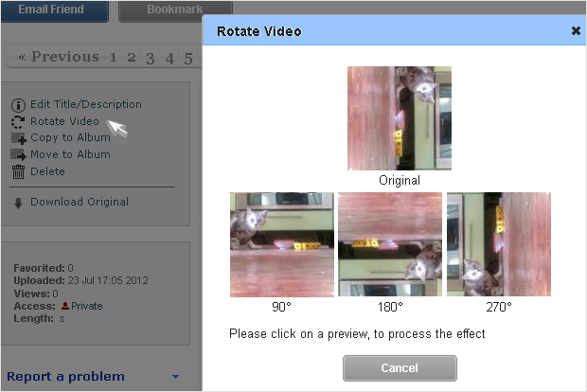Open the Edit Title/Description link
Screen dimensions: 587x392
click(x=86, y=104)
